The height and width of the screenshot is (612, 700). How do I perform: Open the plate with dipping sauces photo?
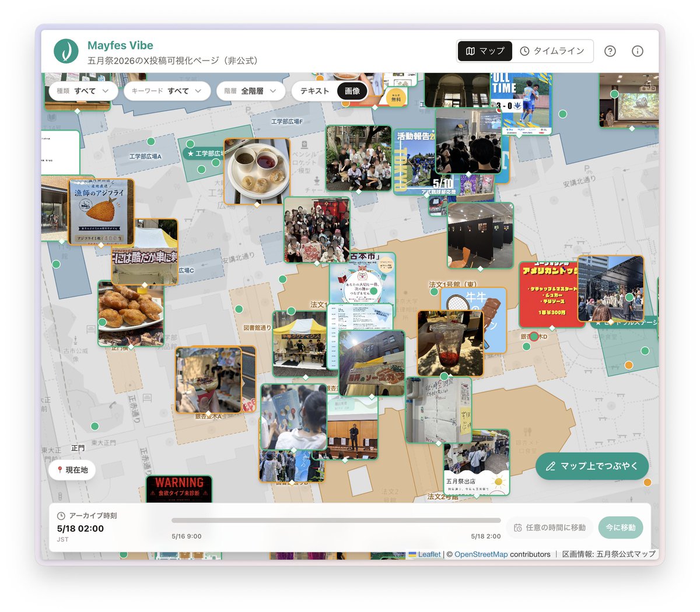257,171
